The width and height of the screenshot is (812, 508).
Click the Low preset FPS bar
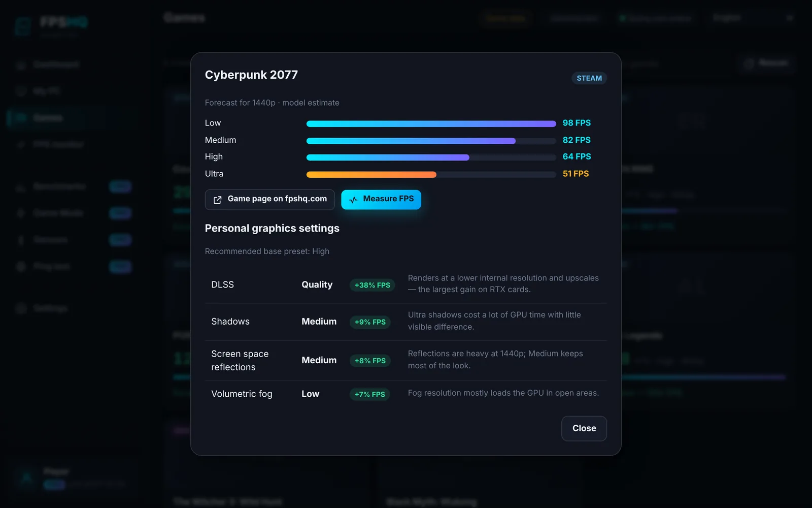pyautogui.click(x=431, y=123)
